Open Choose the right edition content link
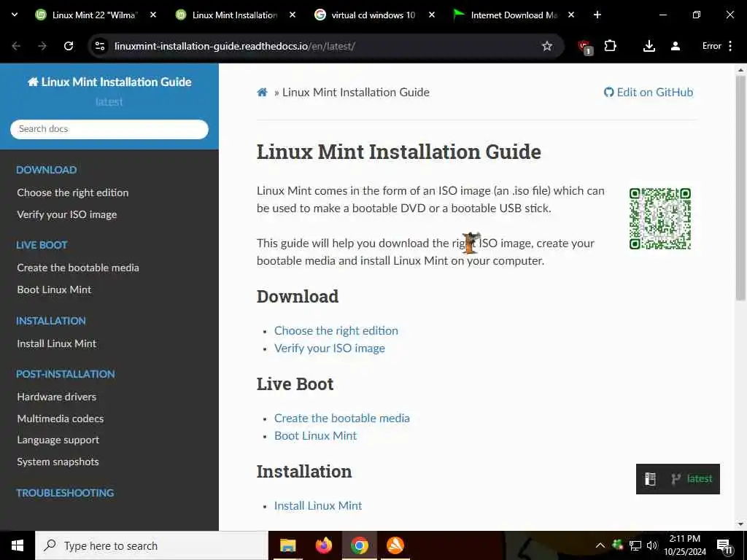This screenshot has height=560, width=747. tap(336, 330)
